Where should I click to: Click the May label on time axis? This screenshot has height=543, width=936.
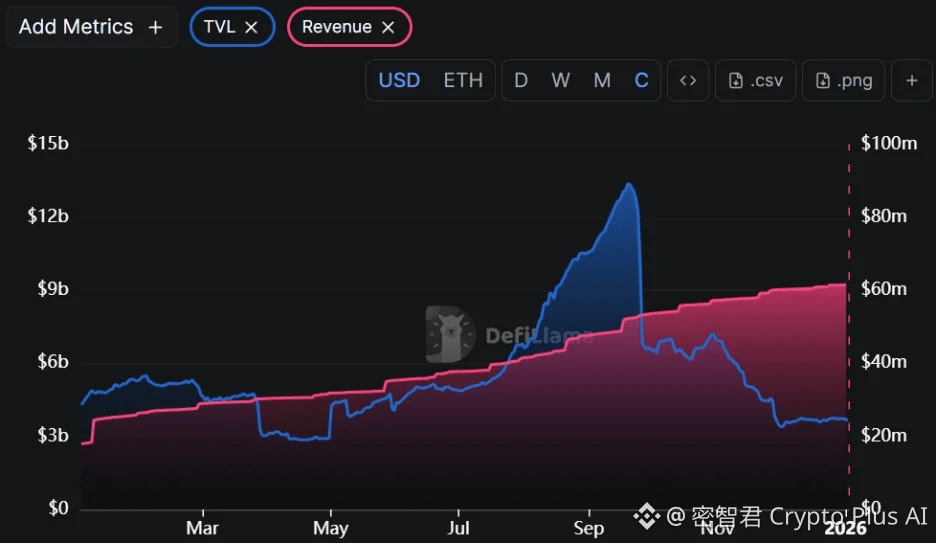pyautogui.click(x=331, y=528)
